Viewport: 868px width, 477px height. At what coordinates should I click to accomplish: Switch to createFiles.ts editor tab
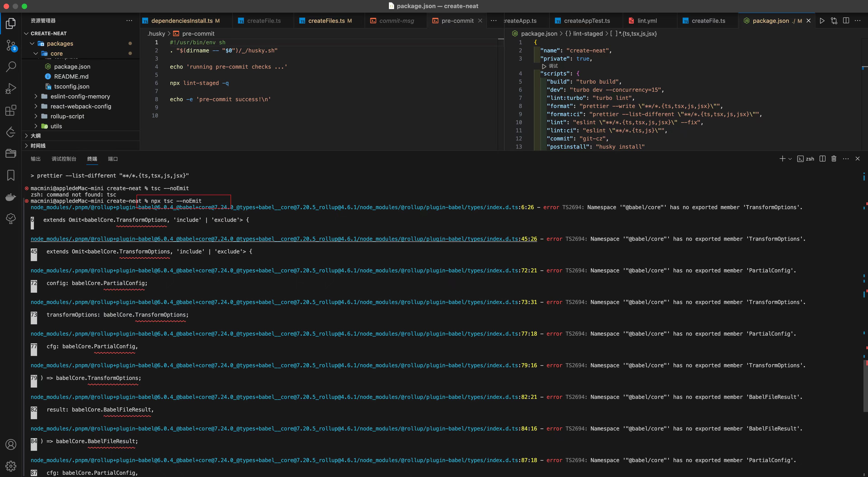click(x=326, y=21)
